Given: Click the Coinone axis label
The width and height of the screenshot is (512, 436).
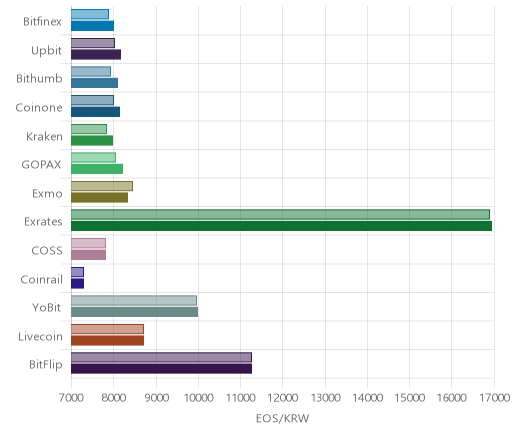Looking at the screenshot, I should pyautogui.click(x=39, y=108).
